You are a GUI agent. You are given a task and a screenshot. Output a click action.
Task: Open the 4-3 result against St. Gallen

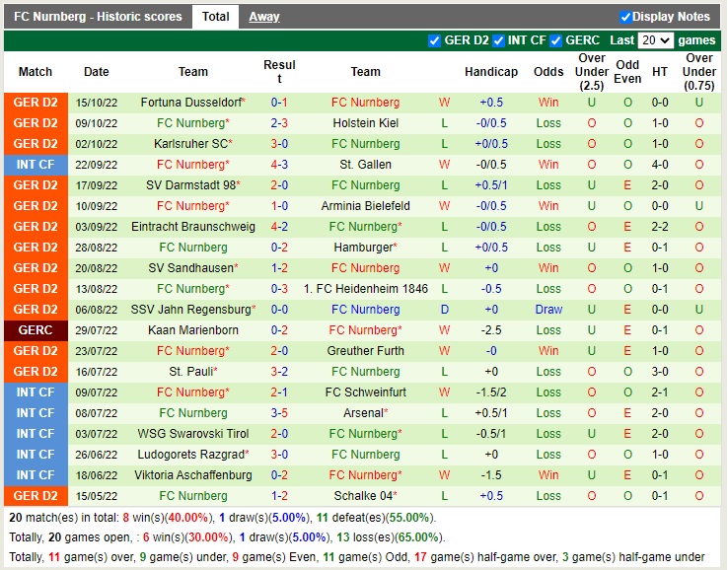(x=279, y=165)
